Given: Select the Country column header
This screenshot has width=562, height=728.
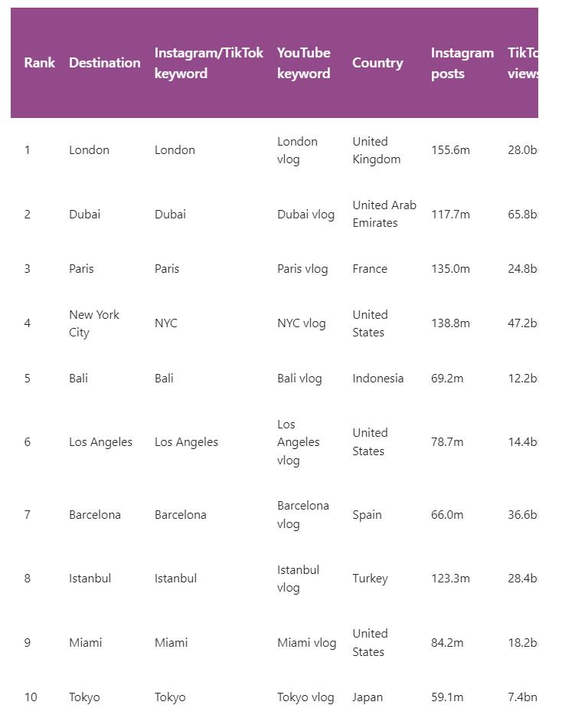Looking at the screenshot, I should pyautogui.click(x=377, y=63).
